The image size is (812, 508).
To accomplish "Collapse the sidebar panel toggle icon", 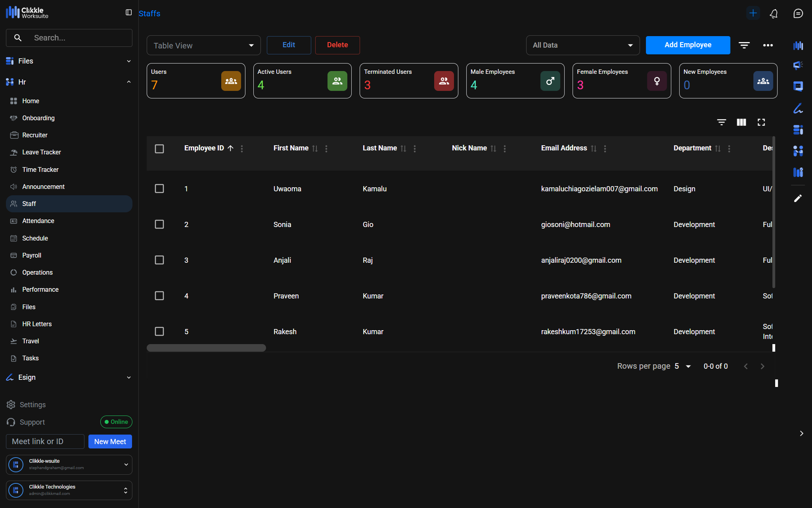I will [128, 13].
